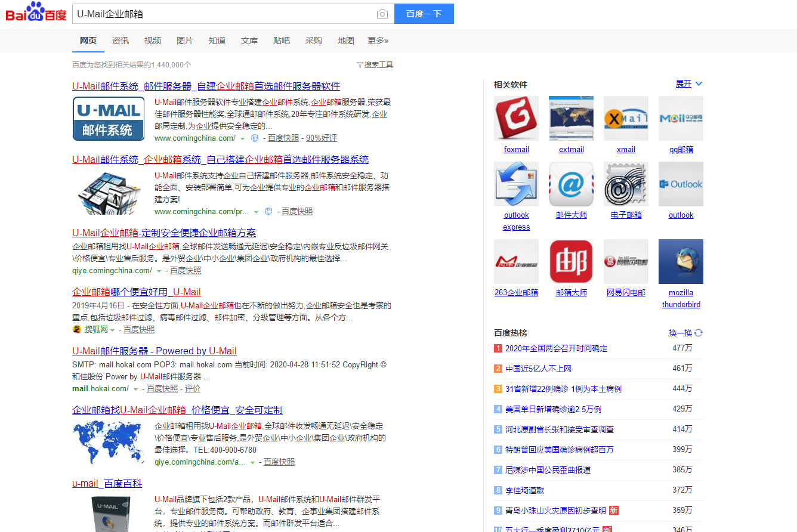797x532 pixels.
Task: Click shield icon beside comingchina.com/pr... URL
Action: coord(268,212)
